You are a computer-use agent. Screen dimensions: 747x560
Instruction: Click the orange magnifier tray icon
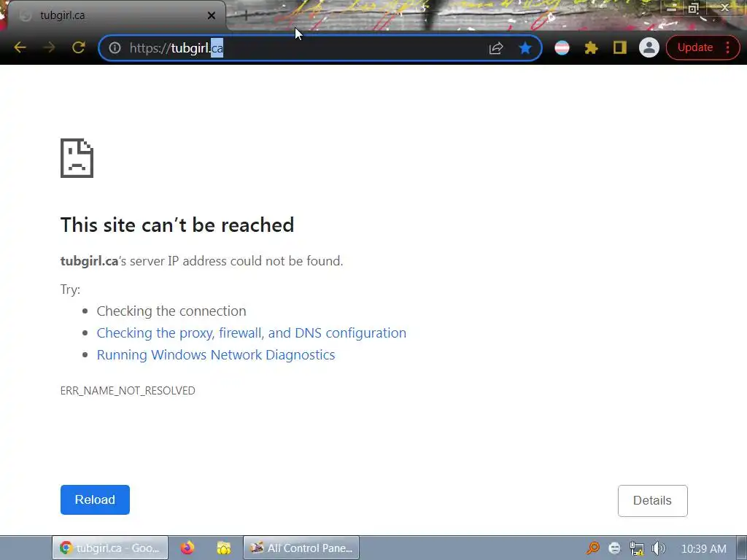click(x=593, y=548)
